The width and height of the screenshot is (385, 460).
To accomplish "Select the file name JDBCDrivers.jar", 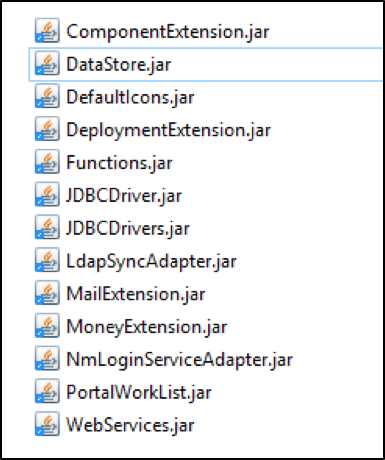I will [128, 229].
